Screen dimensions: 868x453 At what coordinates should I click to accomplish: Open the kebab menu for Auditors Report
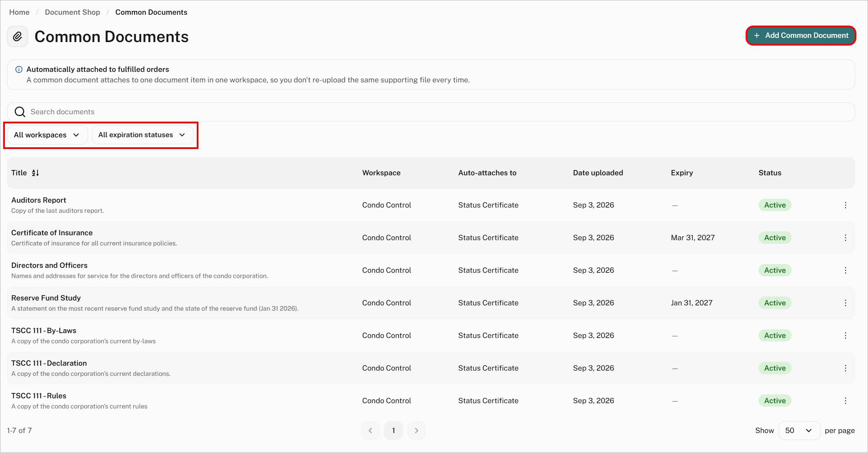coord(845,205)
